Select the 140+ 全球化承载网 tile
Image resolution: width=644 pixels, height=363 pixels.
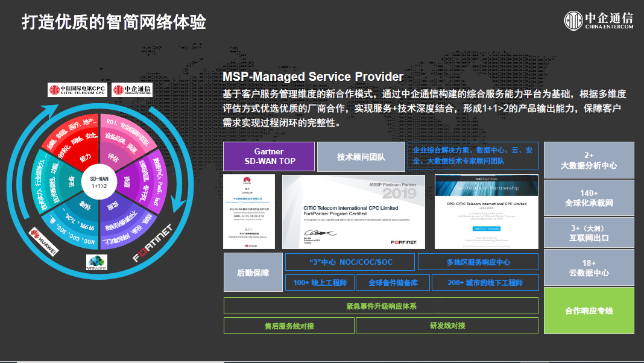click(x=589, y=198)
